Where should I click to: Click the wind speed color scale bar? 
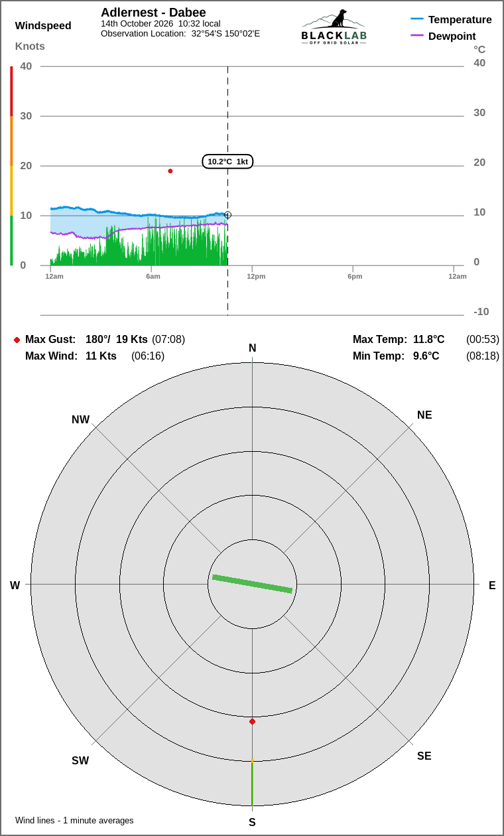tap(11, 166)
